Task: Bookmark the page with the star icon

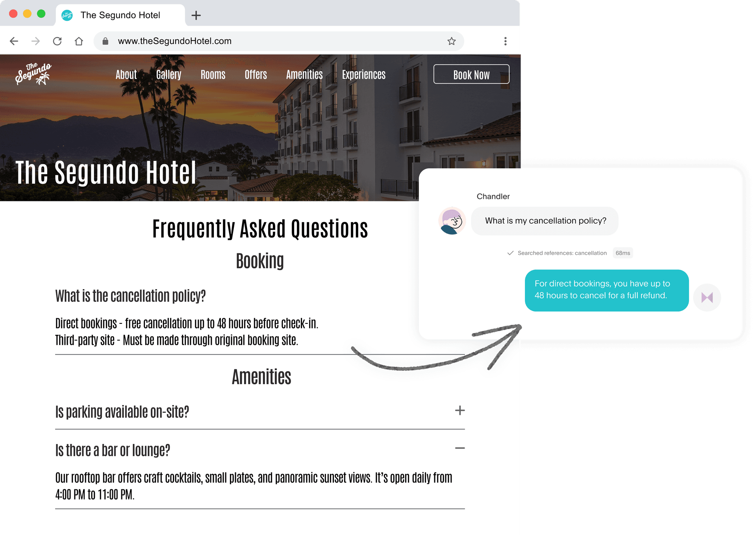Action: click(452, 41)
